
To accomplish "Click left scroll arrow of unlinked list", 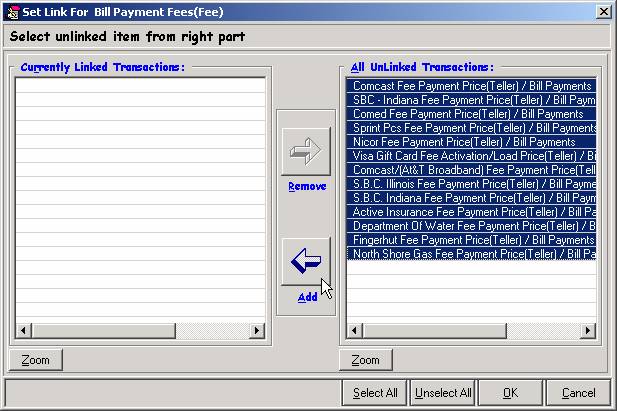I will [355, 330].
